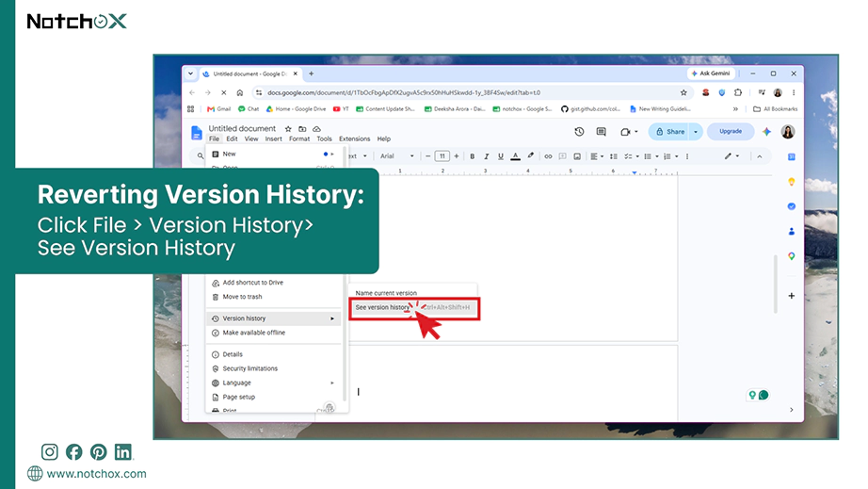The height and width of the screenshot is (489, 868).
Task: Open the View menu
Action: pos(251,139)
